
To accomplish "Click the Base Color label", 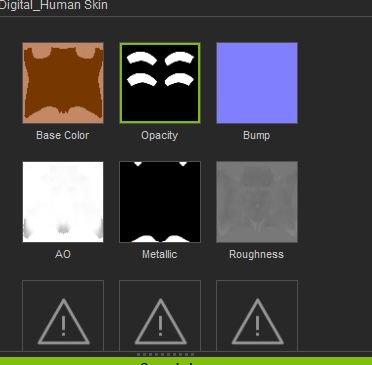I will (x=63, y=135).
